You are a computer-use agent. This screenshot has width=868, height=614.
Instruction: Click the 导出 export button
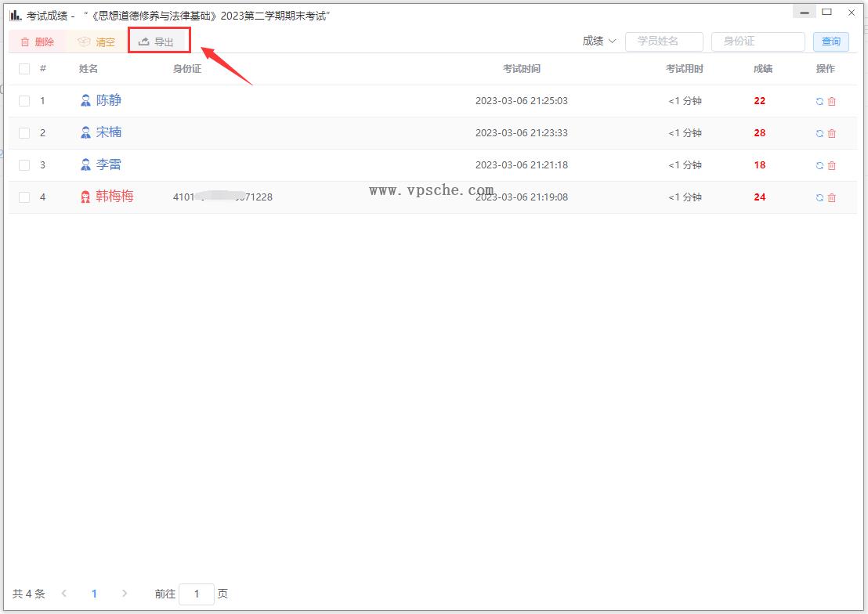157,42
